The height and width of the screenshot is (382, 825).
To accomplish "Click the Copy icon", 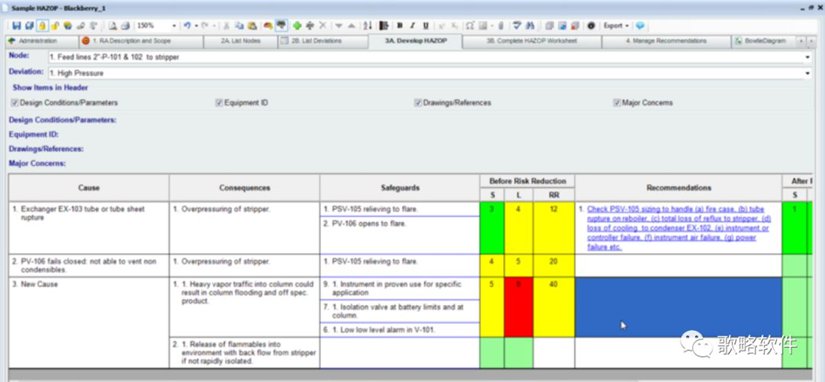I will (x=239, y=25).
